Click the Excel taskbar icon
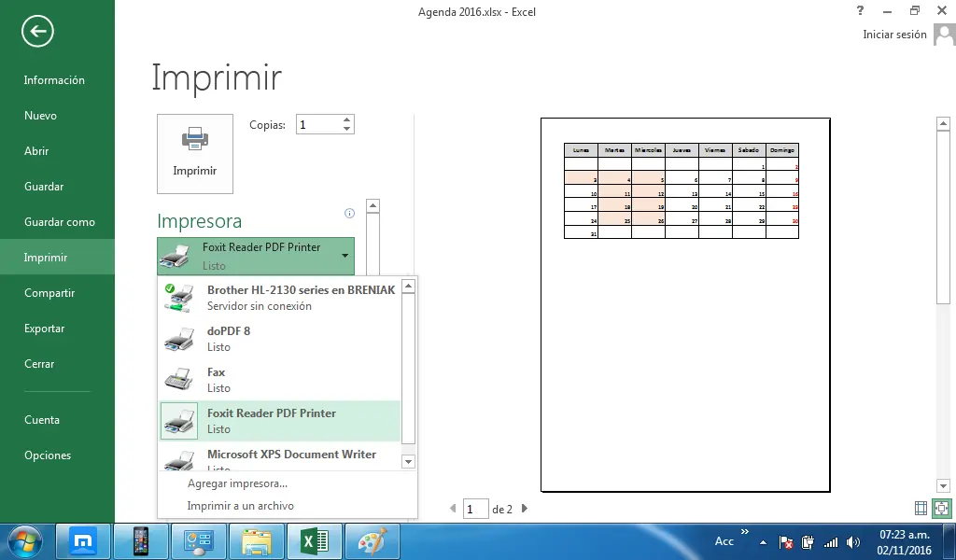This screenshot has width=956, height=560. (x=315, y=541)
